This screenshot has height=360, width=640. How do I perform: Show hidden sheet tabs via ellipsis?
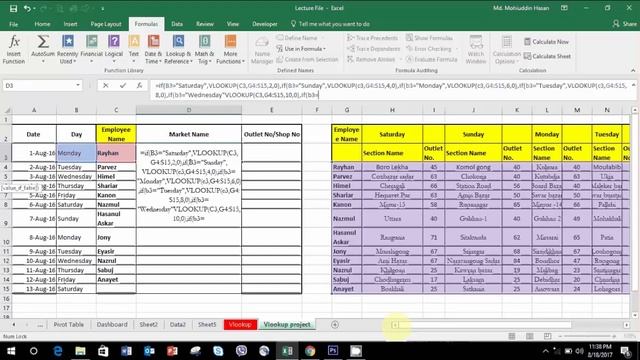[x=40, y=325]
